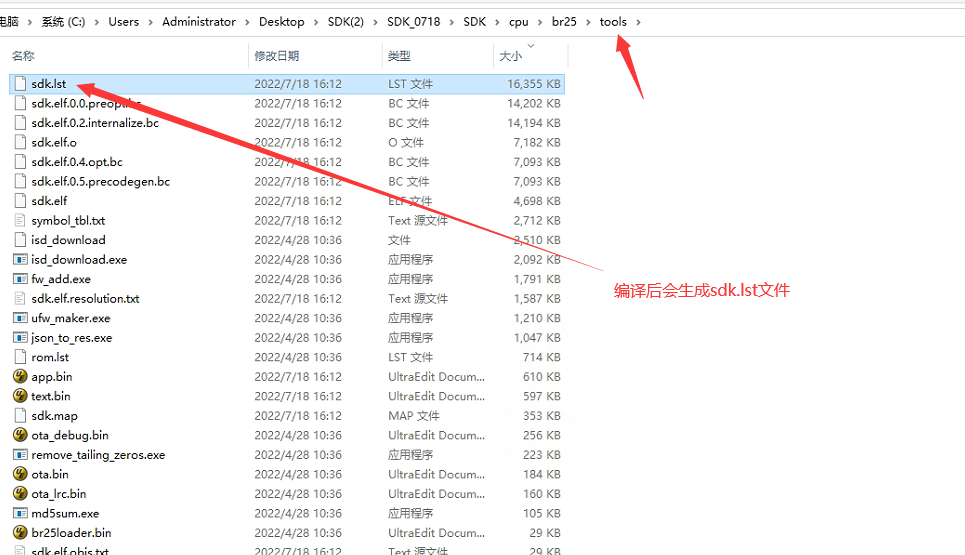This screenshot has height=555, width=965.
Task: Click the md5sum.exe application icon
Action: click(20, 513)
